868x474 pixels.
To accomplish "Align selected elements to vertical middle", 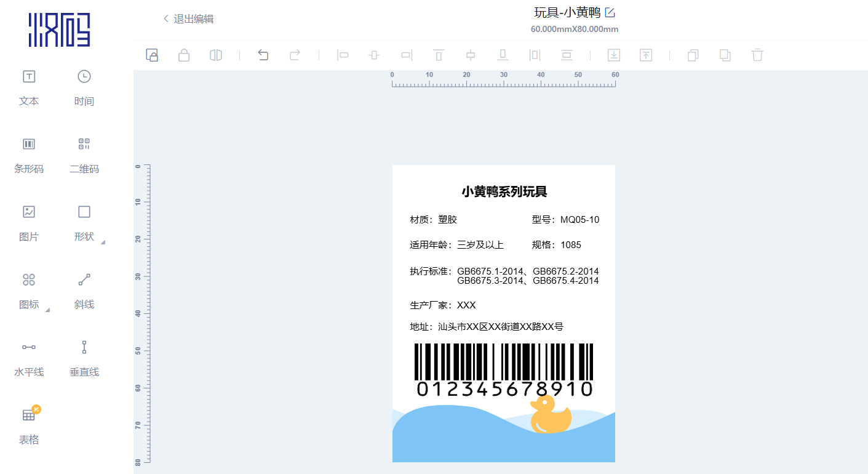I will click(471, 55).
